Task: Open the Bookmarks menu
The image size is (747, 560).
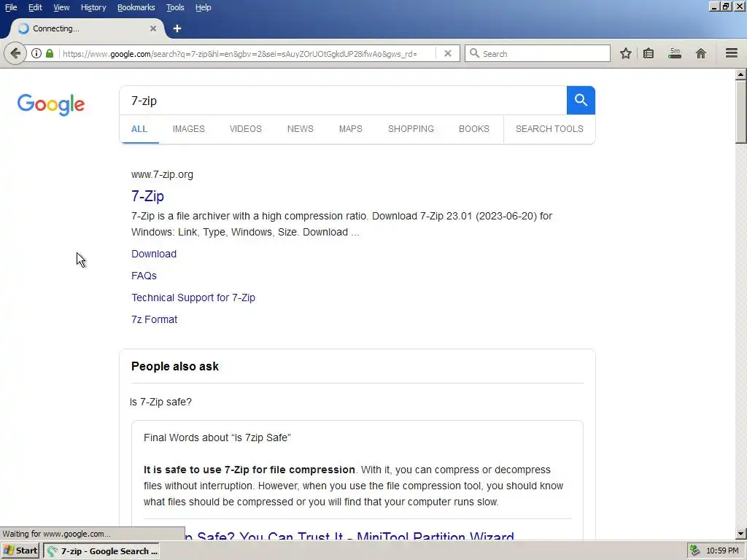Action: [x=136, y=7]
